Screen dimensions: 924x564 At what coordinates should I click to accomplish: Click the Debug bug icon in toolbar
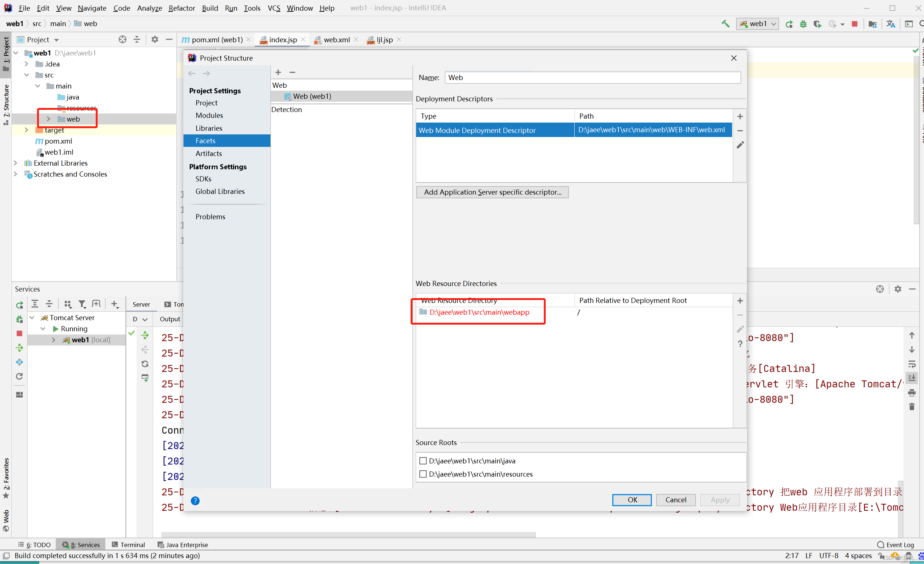[x=803, y=23]
